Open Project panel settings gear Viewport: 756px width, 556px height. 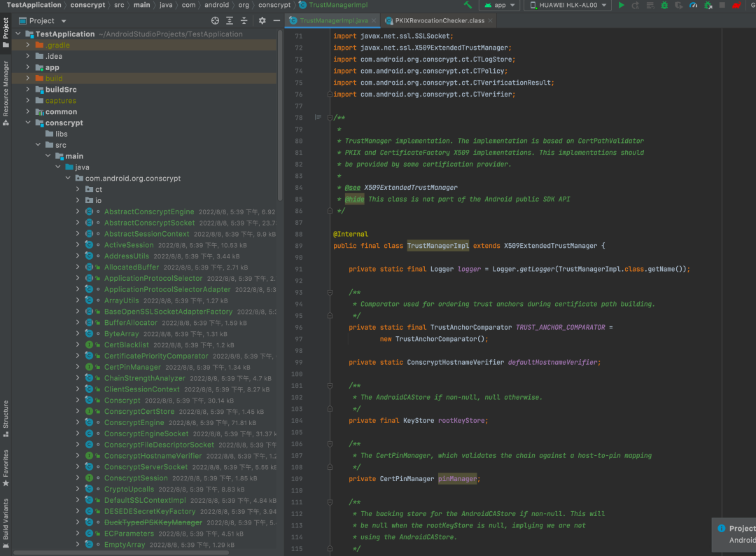click(x=262, y=21)
